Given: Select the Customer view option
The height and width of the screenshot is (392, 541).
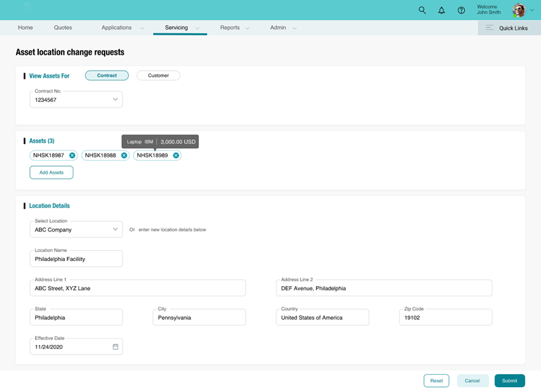Looking at the screenshot, I should [x=158, y=75].
